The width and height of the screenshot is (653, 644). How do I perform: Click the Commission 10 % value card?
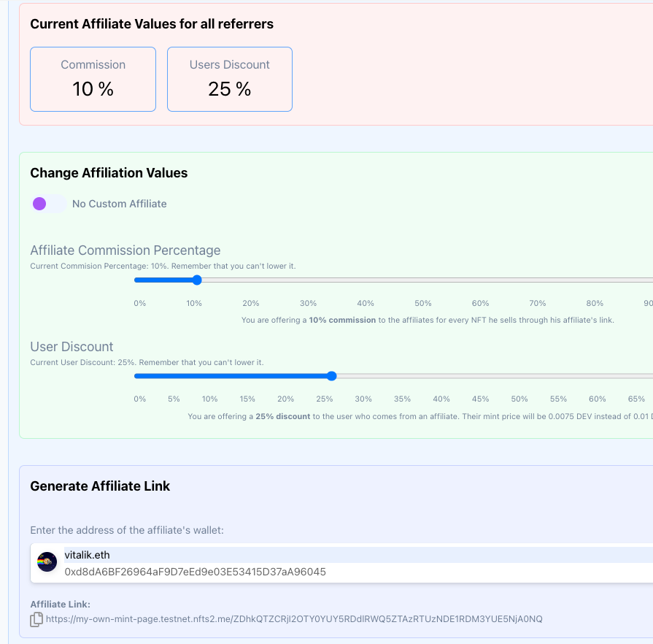93,79
